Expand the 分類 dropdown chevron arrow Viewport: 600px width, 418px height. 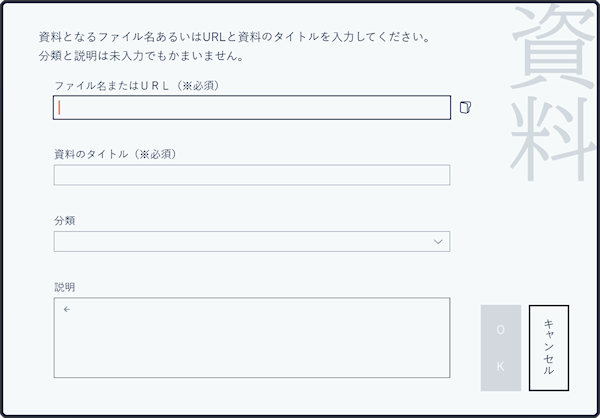(x=438, y=242)
